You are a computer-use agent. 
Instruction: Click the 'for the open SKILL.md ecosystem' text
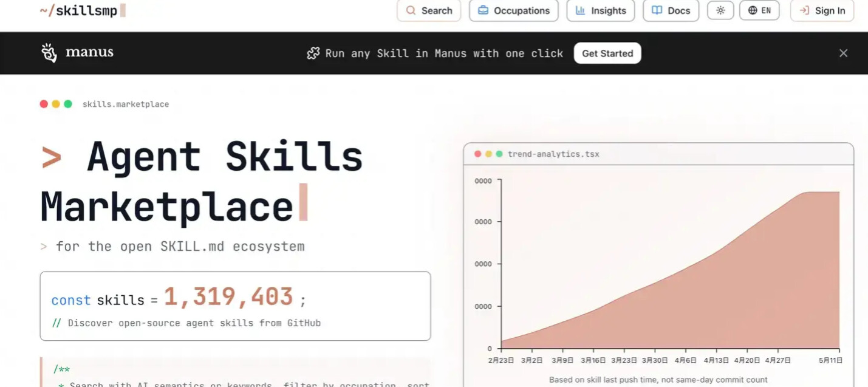(180, 246)
